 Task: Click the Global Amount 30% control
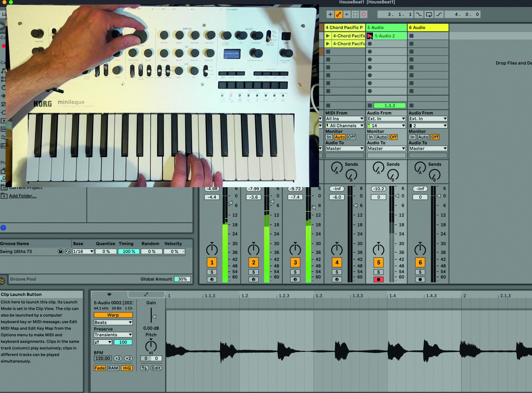[x=182, y=279]
